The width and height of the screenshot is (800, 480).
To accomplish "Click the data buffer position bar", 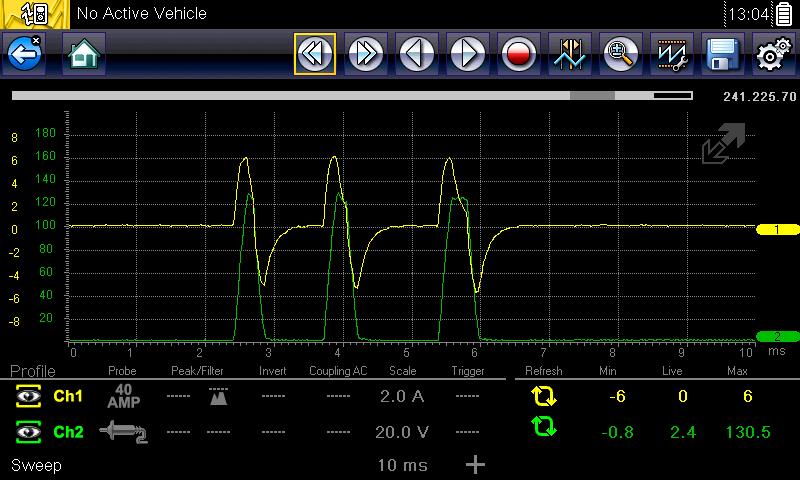I will coord(351,97).
